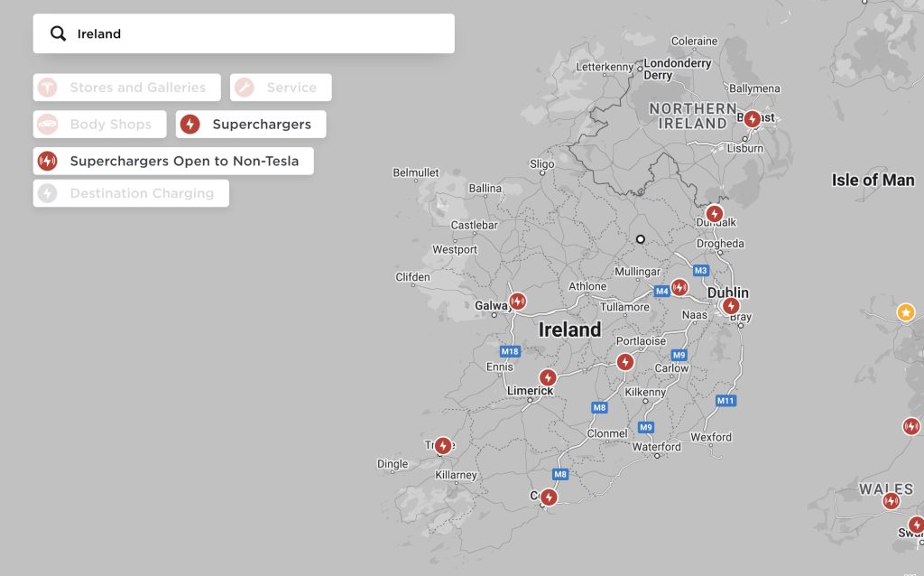924x576 pixels.
Task: Click the Coleraine map label
Action: pos(695,42)
